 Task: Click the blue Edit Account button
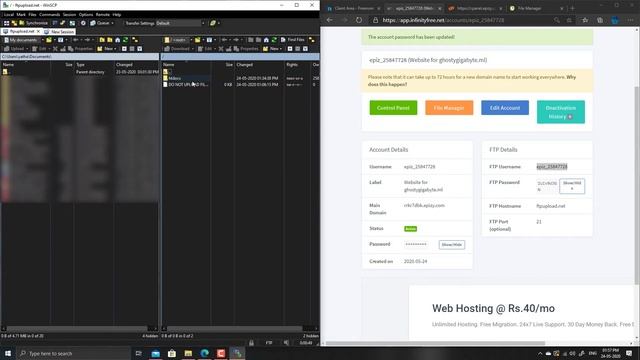point(505,108)
